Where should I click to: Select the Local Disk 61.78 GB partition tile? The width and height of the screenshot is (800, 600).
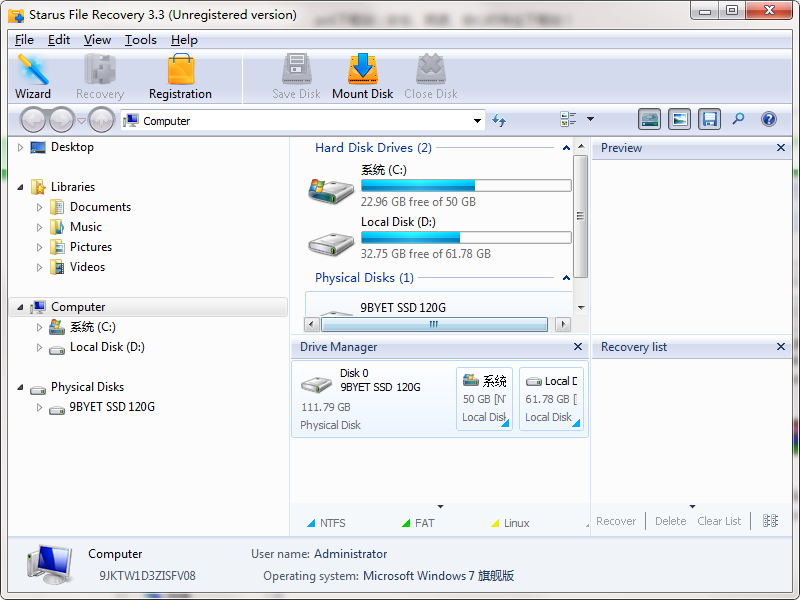[x=551, y=399]
